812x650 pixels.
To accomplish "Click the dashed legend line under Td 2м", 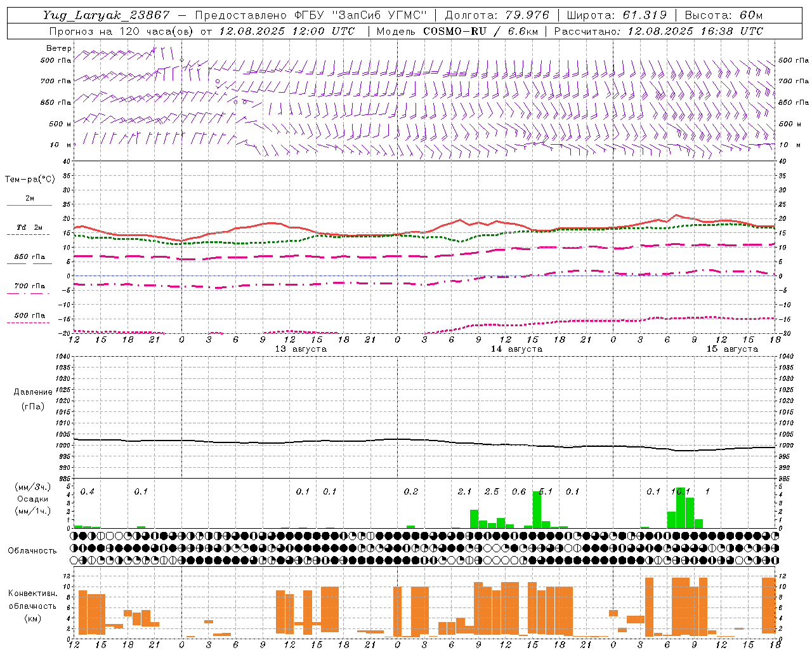I will [x=29, y=234].
